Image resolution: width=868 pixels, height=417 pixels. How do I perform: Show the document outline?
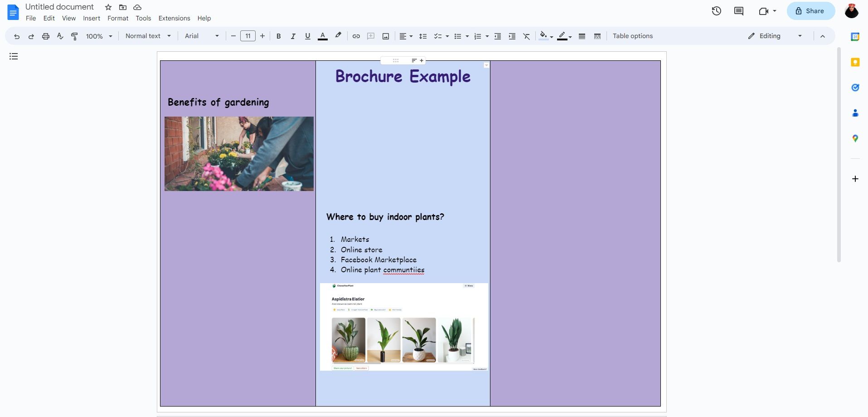[x=14, y=56]
